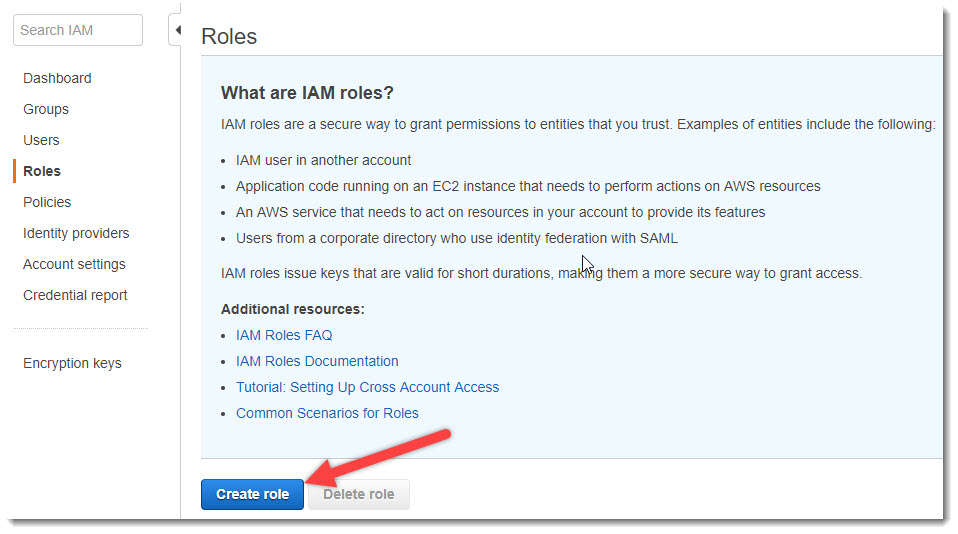The height and width of the screenshot is (534, 958).
Task: Collapse the IAM navigation sidebar arrow
Action: (x=177, y=30)
